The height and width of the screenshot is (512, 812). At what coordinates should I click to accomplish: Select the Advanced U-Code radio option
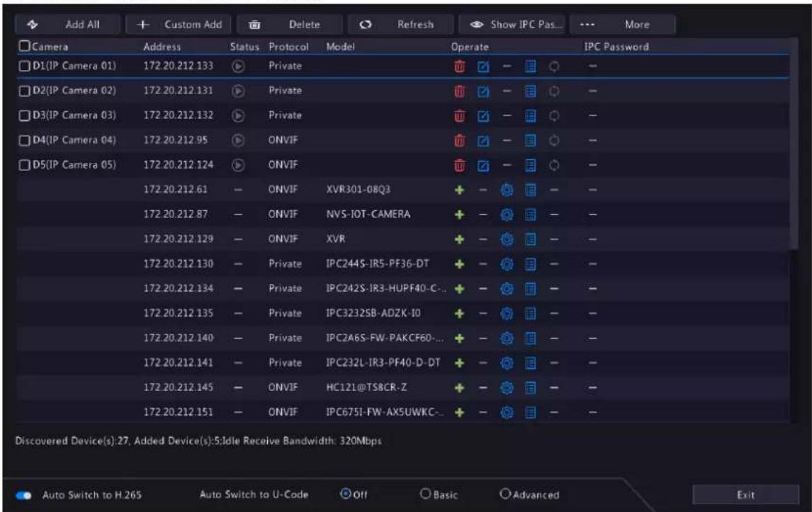(505, 494)
